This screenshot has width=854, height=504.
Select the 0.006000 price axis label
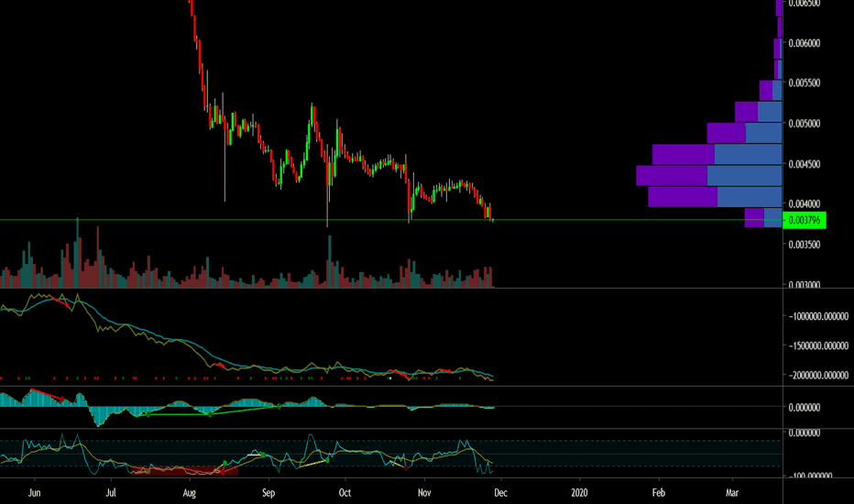805,43
